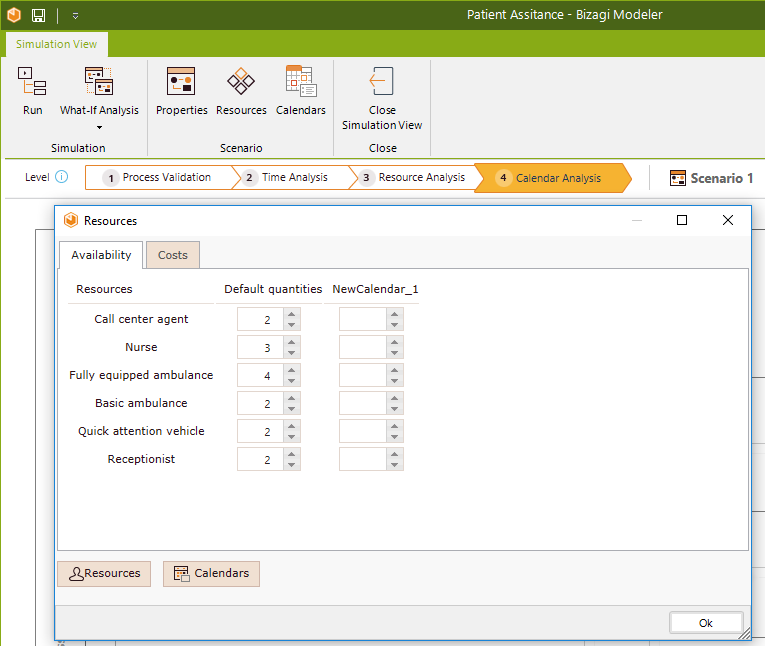Decrease Call center agent NewCalendar_1 quantity
765x646 pixels.
pos(394,325)
